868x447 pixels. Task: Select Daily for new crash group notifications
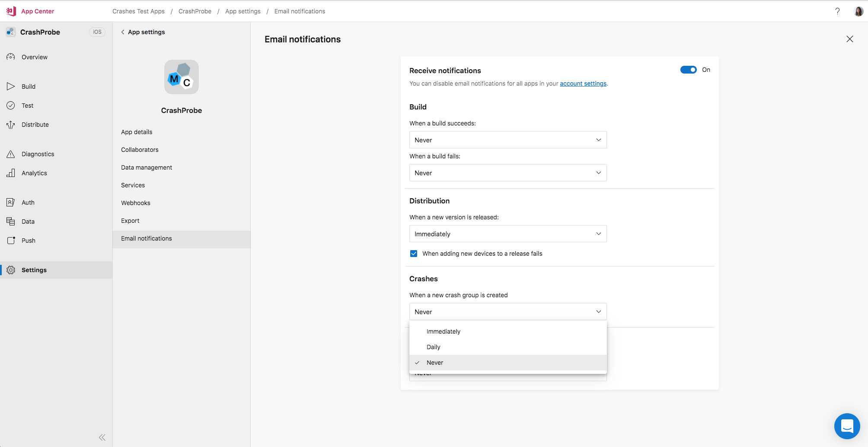pos(433,347)
